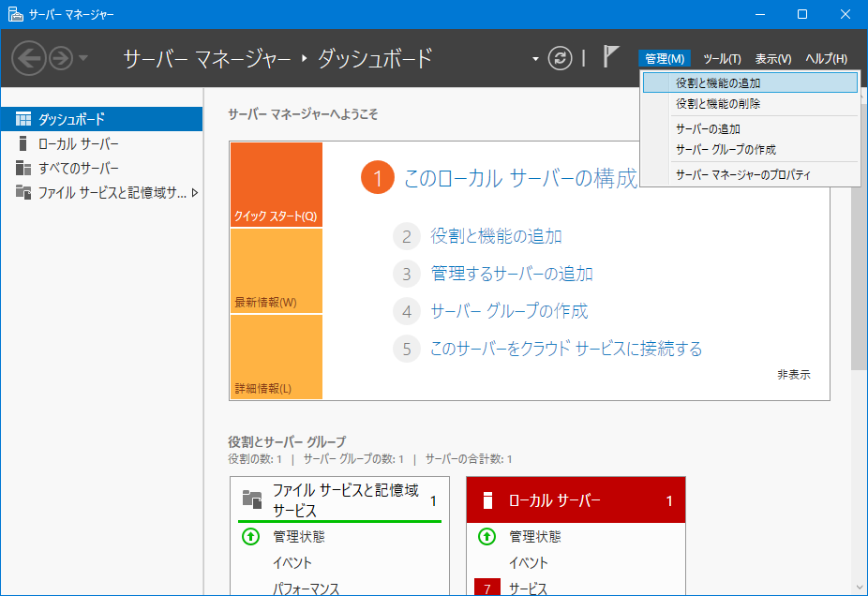Viewport: 868px width, 596px height.
Task: Click イベント in the ローカル サーバー tile
Action: (528, 563)
